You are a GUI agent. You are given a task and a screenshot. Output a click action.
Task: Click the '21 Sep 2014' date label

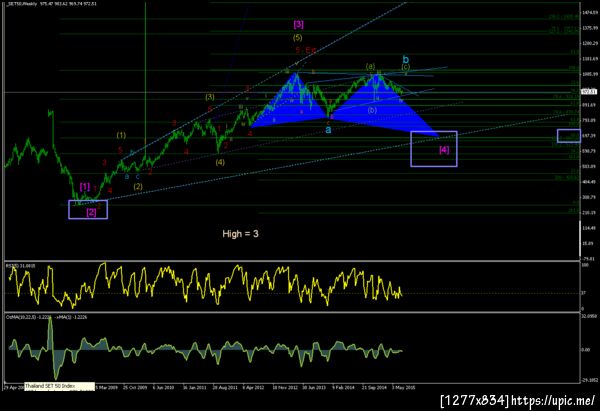[374, 387]
